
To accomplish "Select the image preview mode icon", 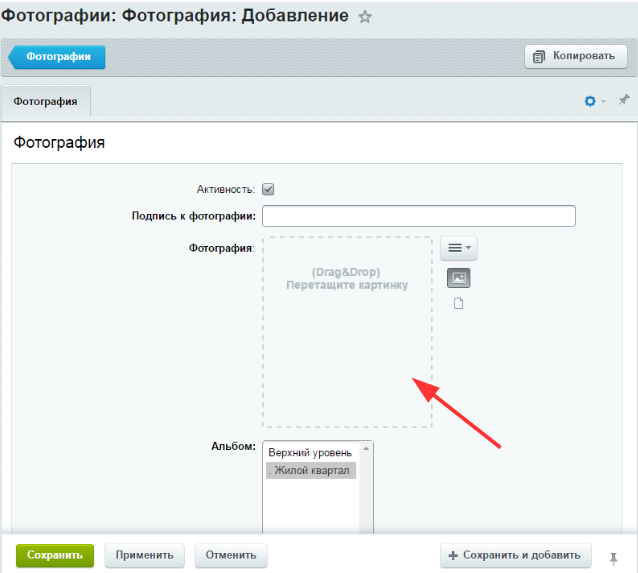I will point(459,278).
